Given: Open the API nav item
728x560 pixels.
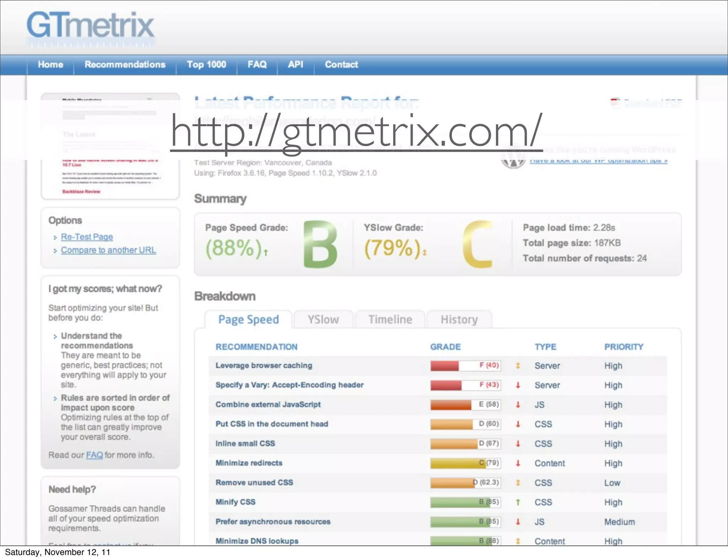Looking at the screenshot, I should (295, 65).
